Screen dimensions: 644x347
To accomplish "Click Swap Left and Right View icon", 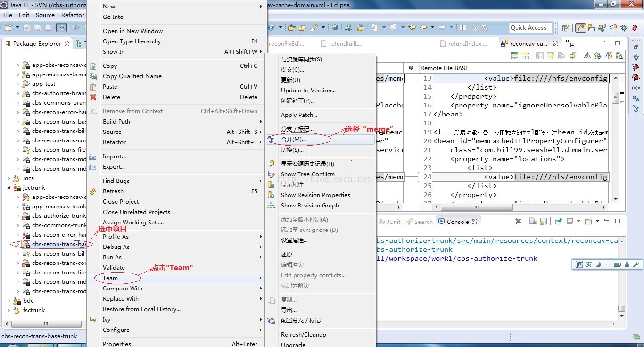I will tap(525, 56).
